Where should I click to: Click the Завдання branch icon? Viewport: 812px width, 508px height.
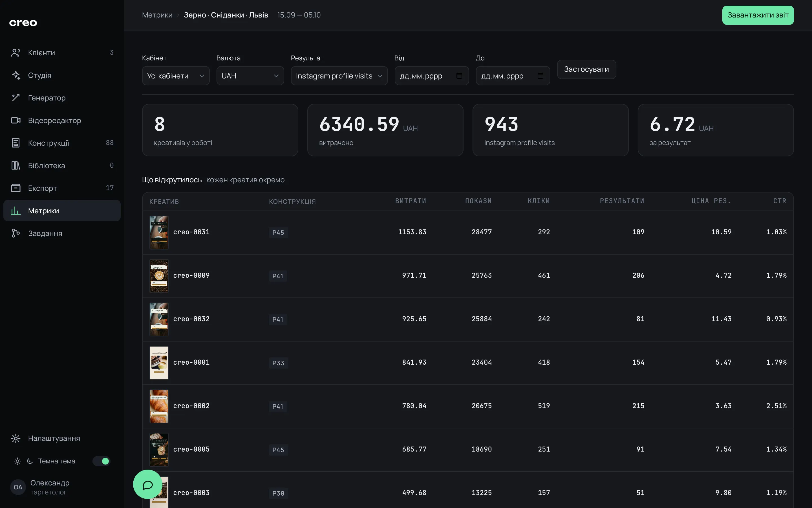(x=16, y=233)
